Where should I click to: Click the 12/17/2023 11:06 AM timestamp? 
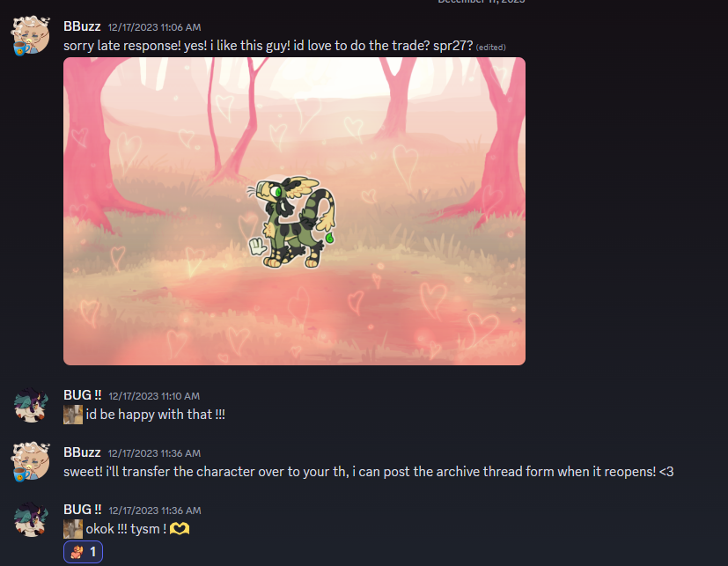pyautogui.click(x=155, y=27)
